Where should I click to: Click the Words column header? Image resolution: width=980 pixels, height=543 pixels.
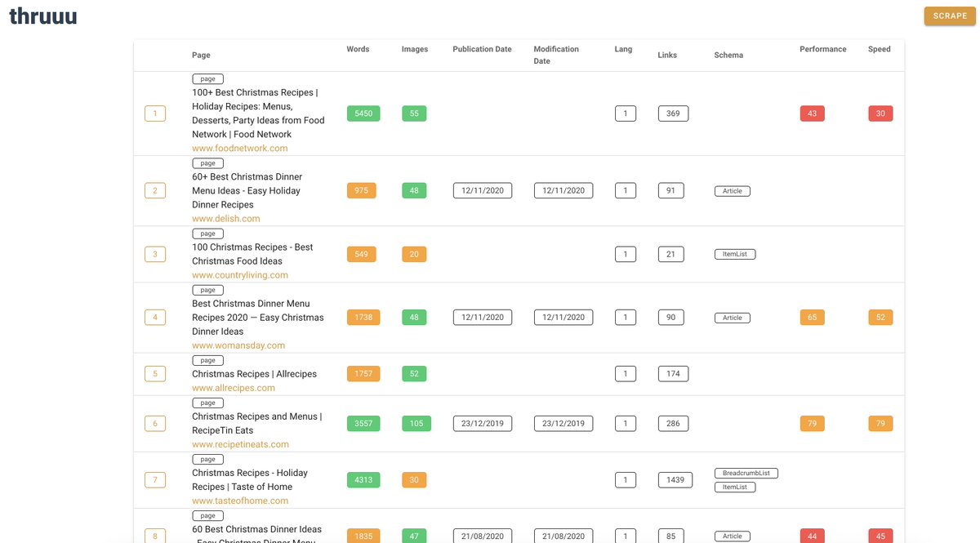pos(358,49)
